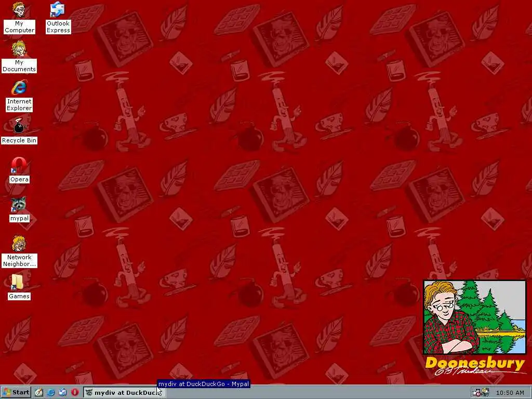Select the Games folder shortcut
The image size is (532, 399).
(x=19, y=287)
